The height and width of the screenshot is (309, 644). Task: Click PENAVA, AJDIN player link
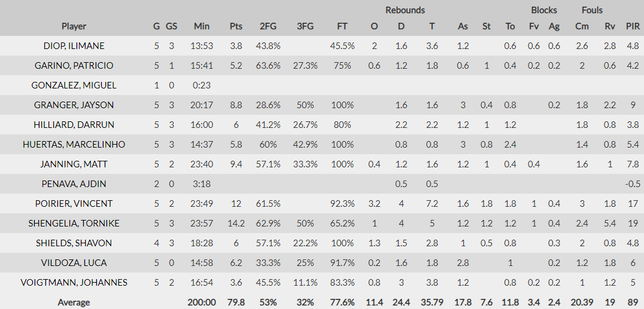pos(74,184)
